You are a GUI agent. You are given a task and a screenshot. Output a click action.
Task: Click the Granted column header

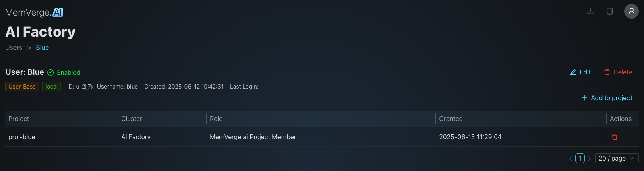point(451,119)
